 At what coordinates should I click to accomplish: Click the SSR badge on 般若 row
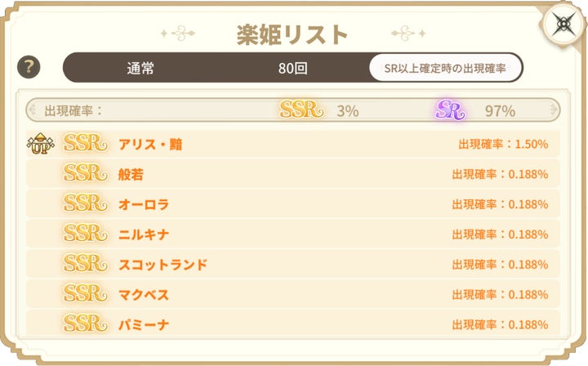click(85, 174)
